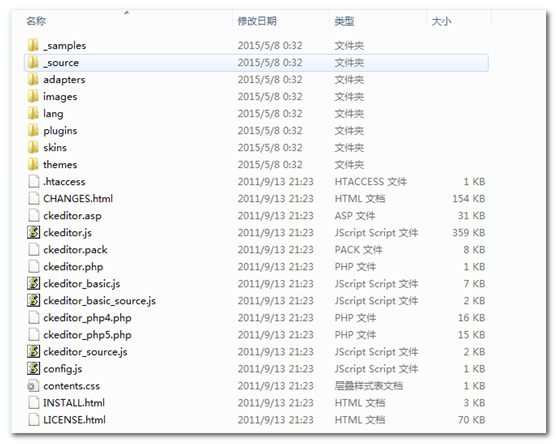Select the _source folder row

click(x=256, y=63)
